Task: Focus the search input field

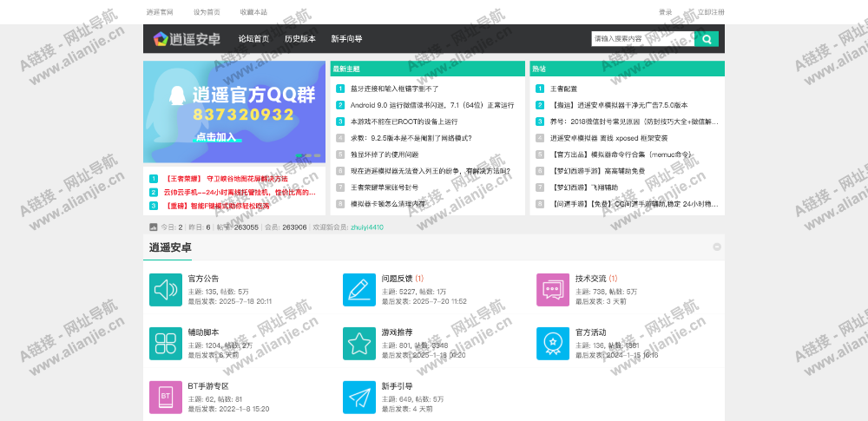Action: pos(641,38)
